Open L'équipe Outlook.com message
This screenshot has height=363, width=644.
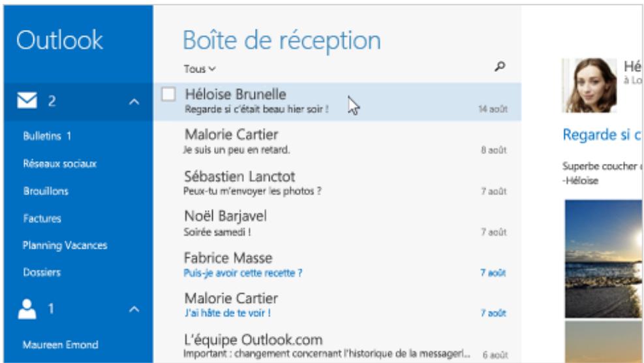click(337, 346)
